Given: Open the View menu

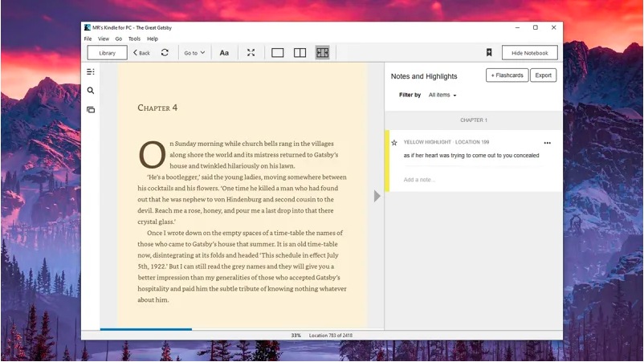Looking at the screenshot, I should click(103, 39).
